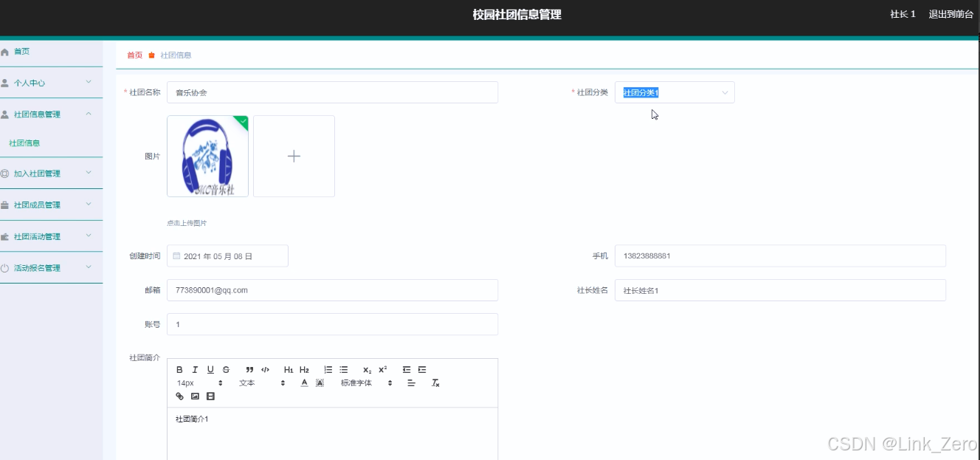Viewport: 980px width, 460px height.
Task: Apply superscript formatting
Action: tap(382, 370)
